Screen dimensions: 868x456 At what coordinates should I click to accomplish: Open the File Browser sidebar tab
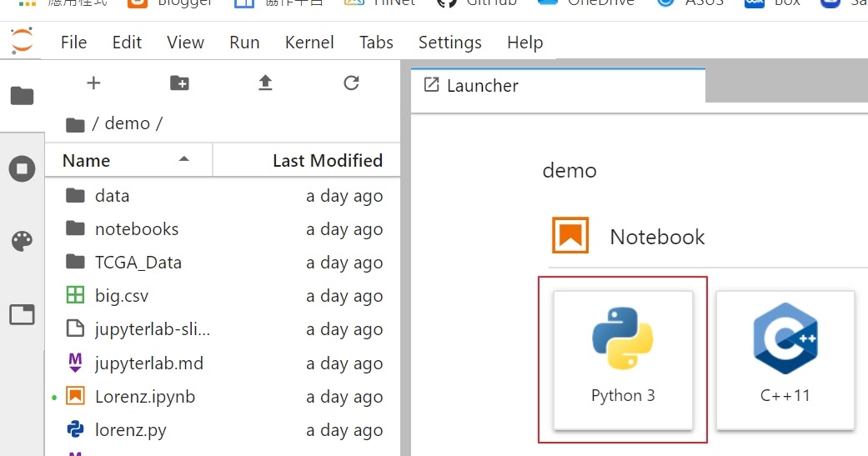[22, 96]
